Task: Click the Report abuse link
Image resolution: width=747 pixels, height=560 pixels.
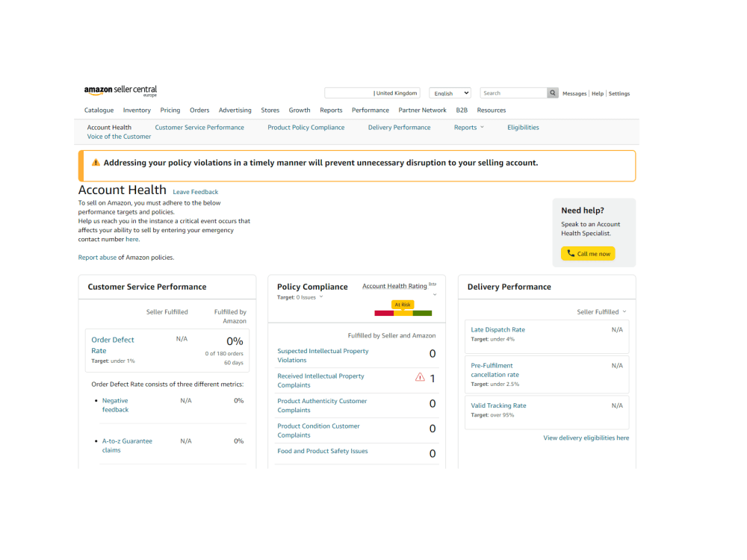Action: coord(97,257)
